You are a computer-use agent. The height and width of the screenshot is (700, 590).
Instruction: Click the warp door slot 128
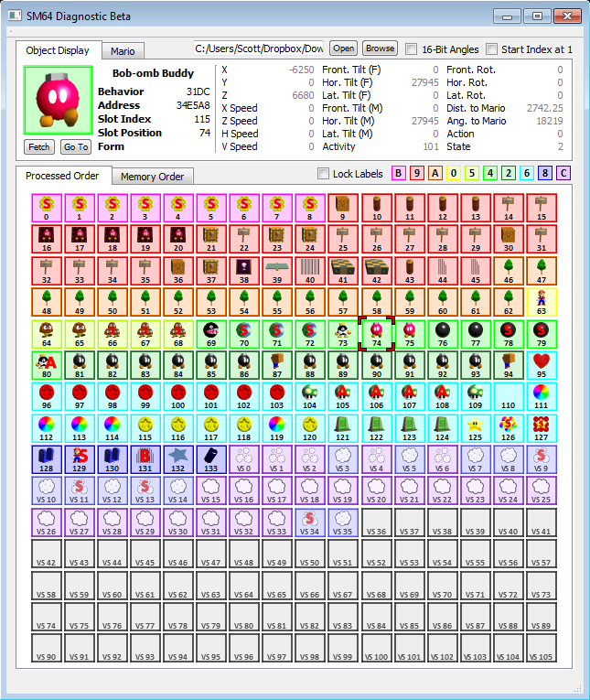point(47,460)
